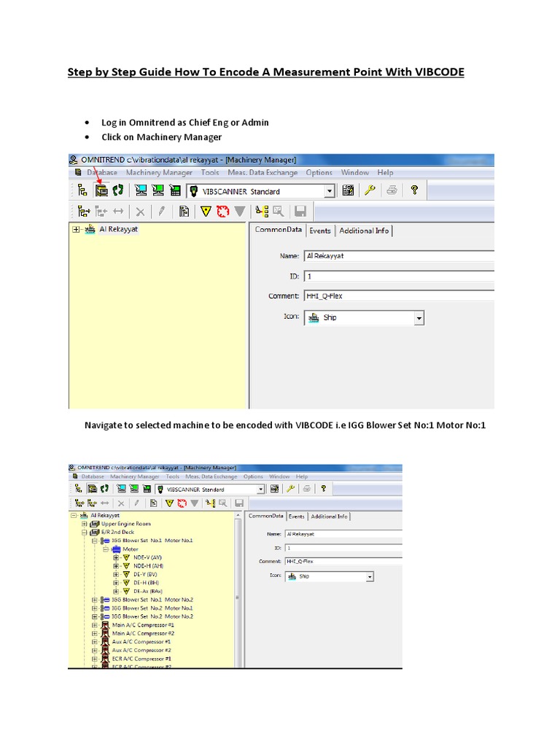
Task: Click the floppy disk save icon in upper screenshot
Action: [300, 211]
